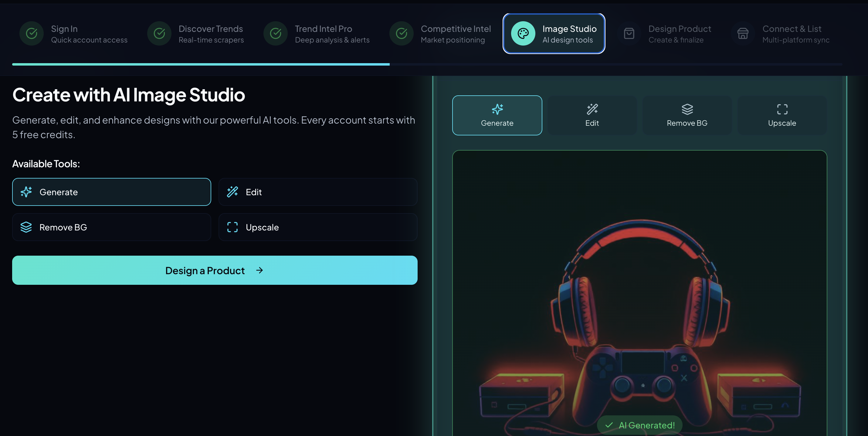868x436 pixels.
Task: Click Connect & List storefront icon
Action: [x=743, y=33]
